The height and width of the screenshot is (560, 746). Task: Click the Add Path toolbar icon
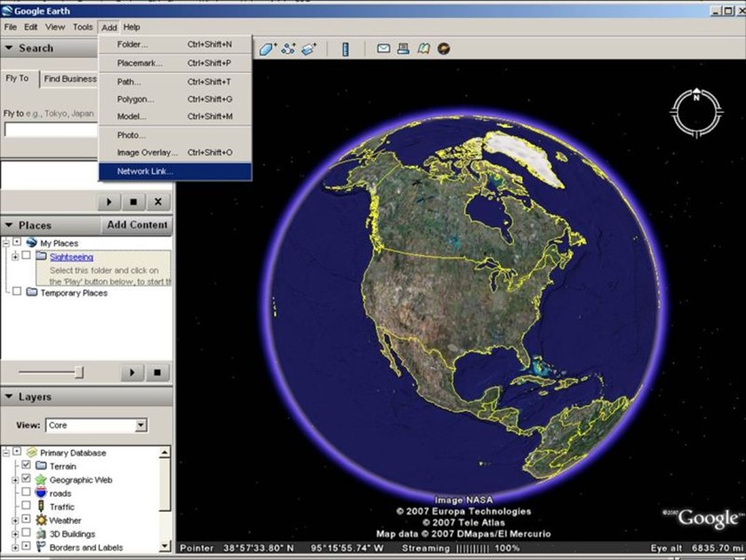289,49
